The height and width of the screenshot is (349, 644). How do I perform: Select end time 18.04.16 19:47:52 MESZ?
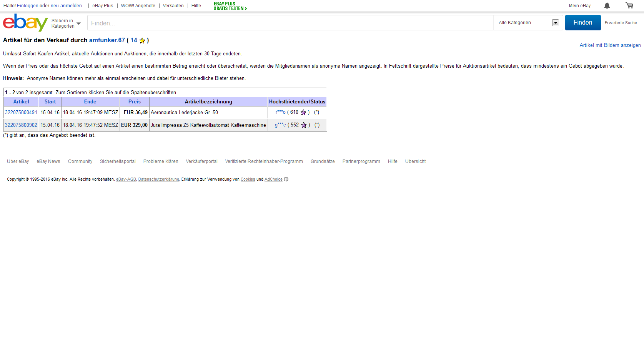(90, 125)
